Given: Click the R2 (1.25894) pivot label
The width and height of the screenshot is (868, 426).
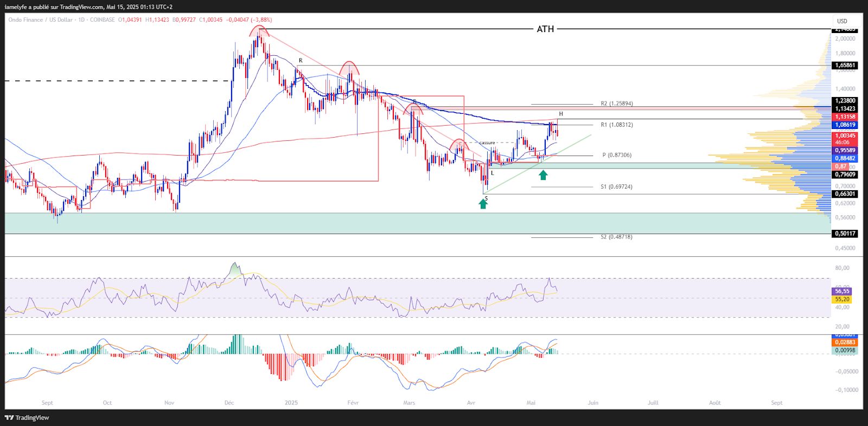Looking at the screenshot, I should coord(616,104).
